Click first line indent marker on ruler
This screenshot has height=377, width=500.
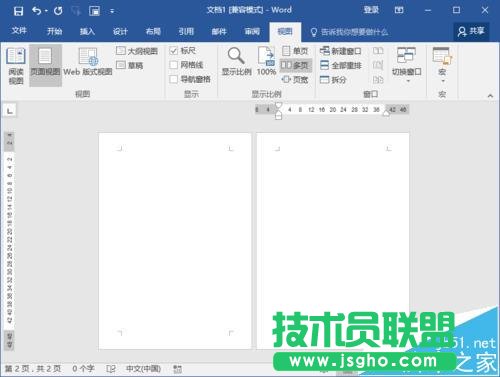click(x=278, y=106)
